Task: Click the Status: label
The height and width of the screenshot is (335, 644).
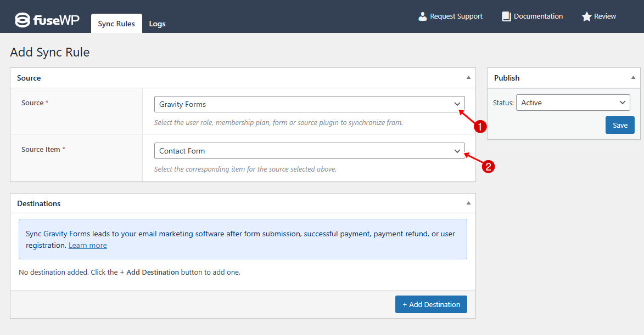Action: 503,103
